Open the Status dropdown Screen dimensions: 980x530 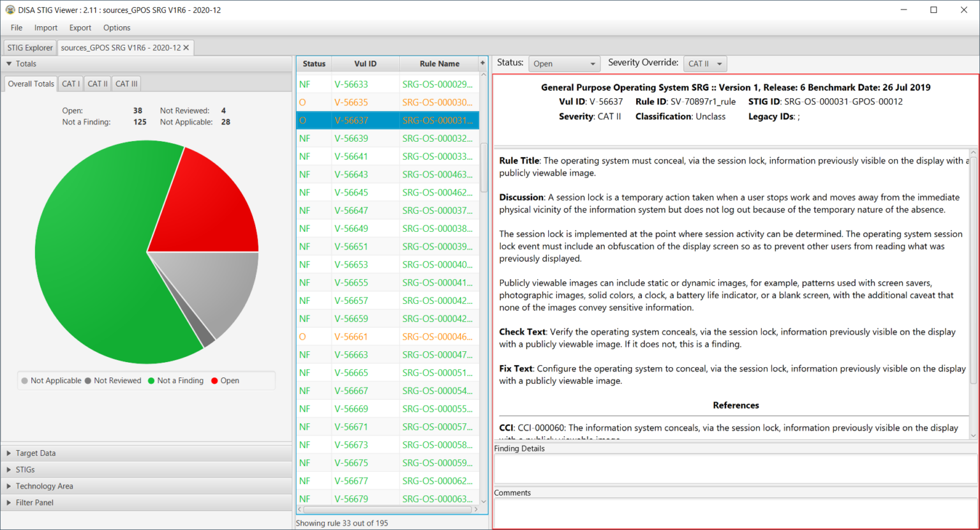point(564,63)
